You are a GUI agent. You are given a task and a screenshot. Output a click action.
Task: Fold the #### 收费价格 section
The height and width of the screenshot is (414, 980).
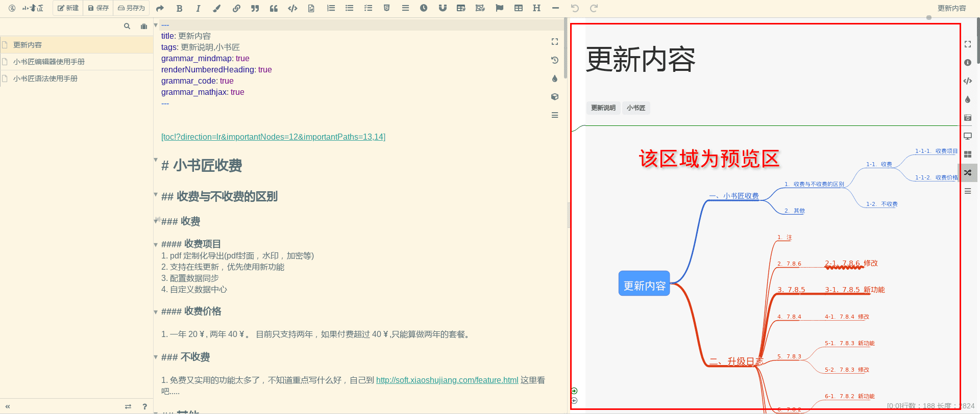click(x=156, y=312)
